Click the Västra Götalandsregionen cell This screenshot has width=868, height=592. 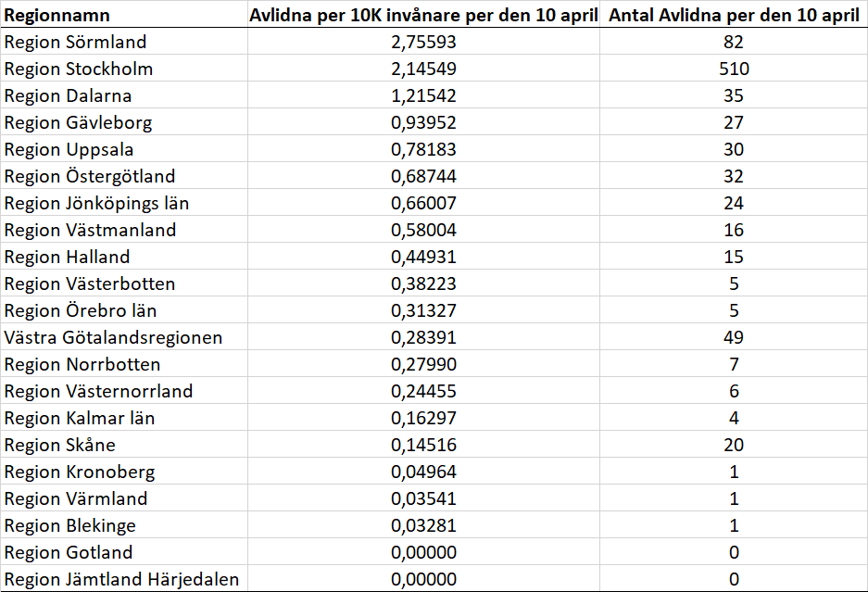click(114, 337)
